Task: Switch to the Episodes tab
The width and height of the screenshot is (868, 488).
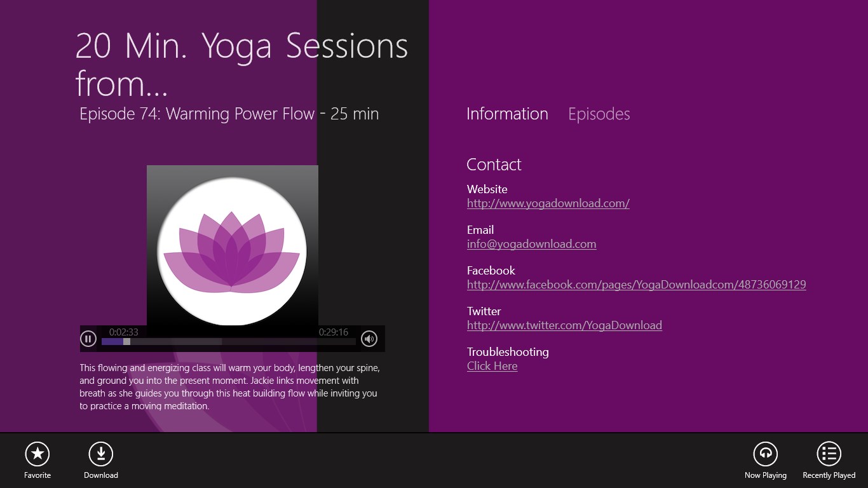Action: point(599,114)
